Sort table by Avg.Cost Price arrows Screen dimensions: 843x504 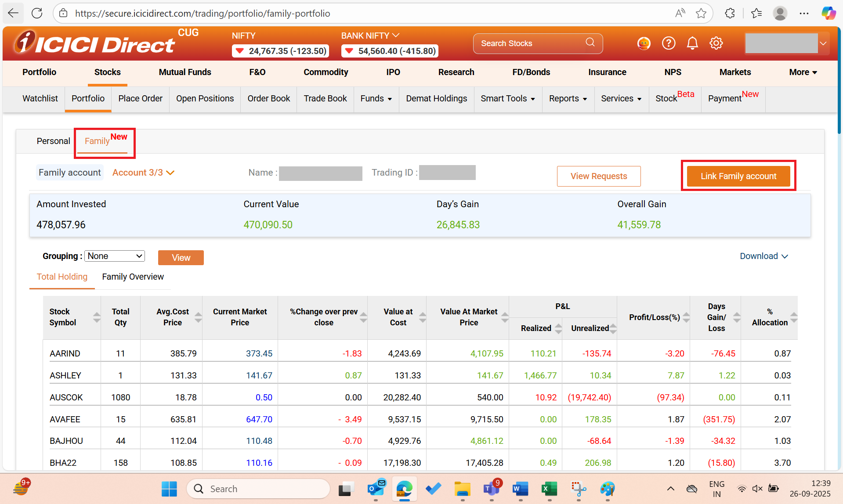(198, 317)
